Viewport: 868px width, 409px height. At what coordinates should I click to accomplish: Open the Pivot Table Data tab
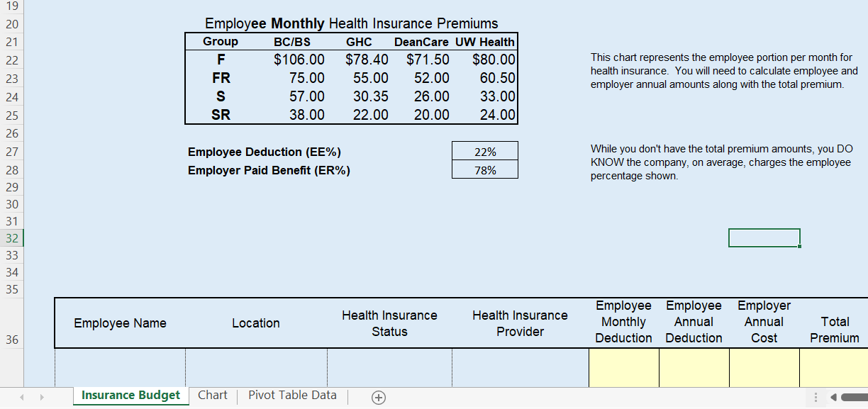pos(291,396)
